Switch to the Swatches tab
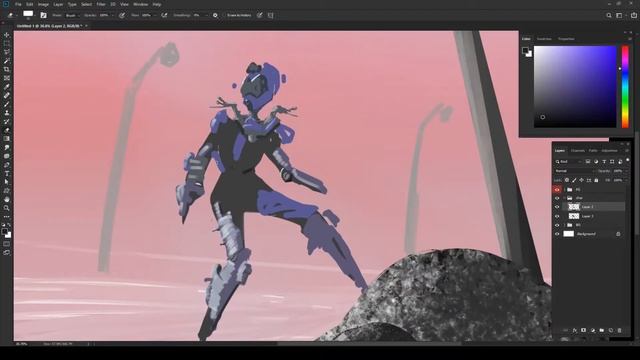The image size is (640, 360). (544, 39)
